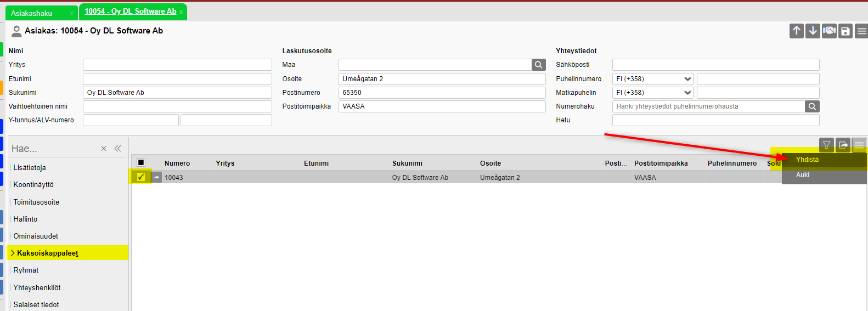
Task: Close the Asiakashaku tab
Action: tap(71, 13)
